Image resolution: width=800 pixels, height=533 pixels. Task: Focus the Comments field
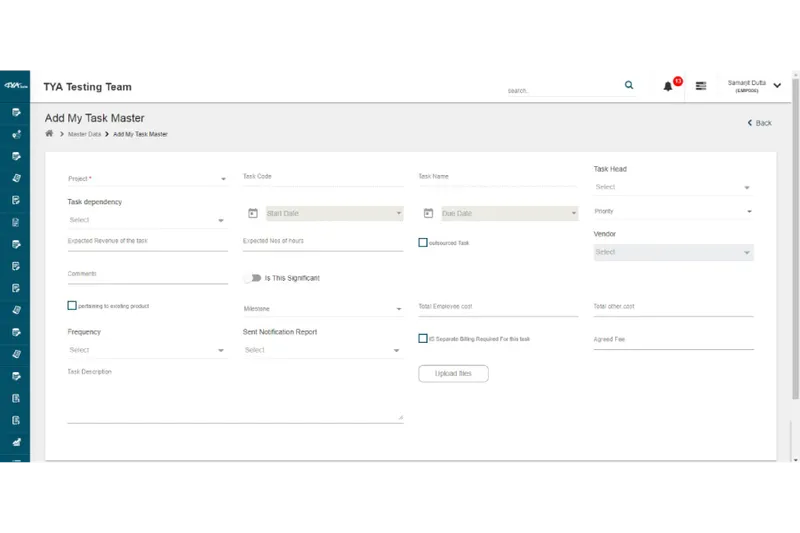(x=147, y=275)
